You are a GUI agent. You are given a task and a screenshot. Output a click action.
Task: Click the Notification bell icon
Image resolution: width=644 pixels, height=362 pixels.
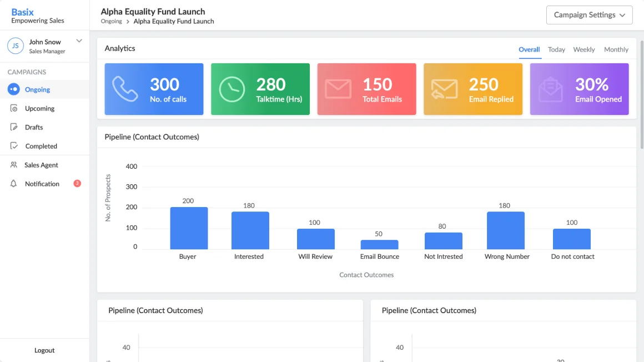(x=13, y=184)
